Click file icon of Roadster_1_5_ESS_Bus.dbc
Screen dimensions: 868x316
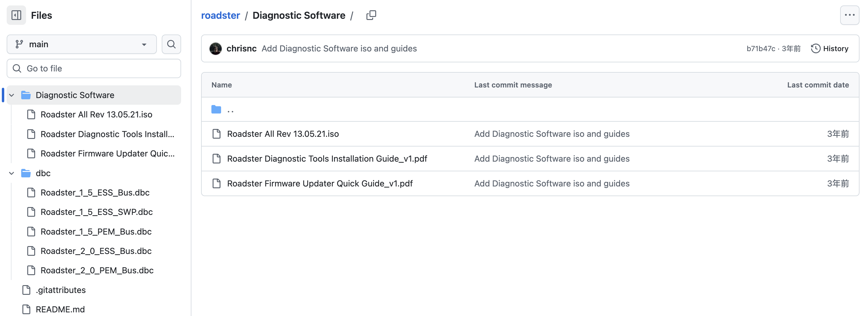point(31,193)
